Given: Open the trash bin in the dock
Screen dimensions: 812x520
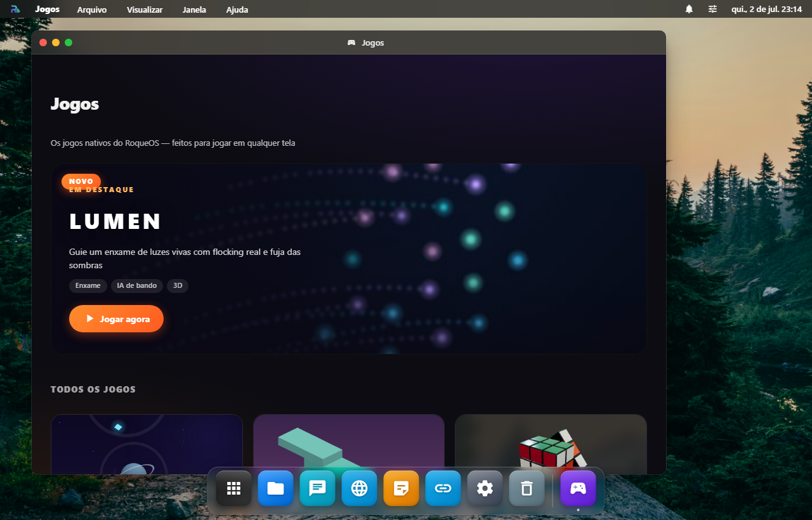Looking at the screenshot, I should pos(527,488).
